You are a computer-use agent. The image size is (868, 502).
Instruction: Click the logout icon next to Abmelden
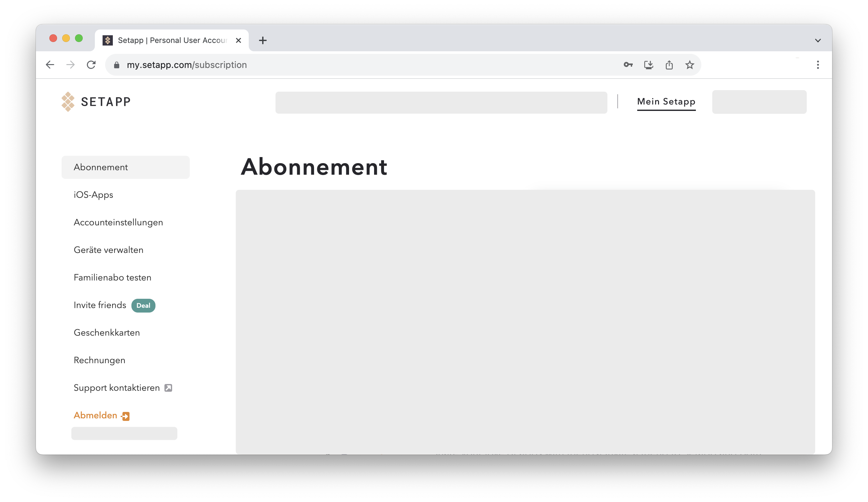[x=126, y=416]
